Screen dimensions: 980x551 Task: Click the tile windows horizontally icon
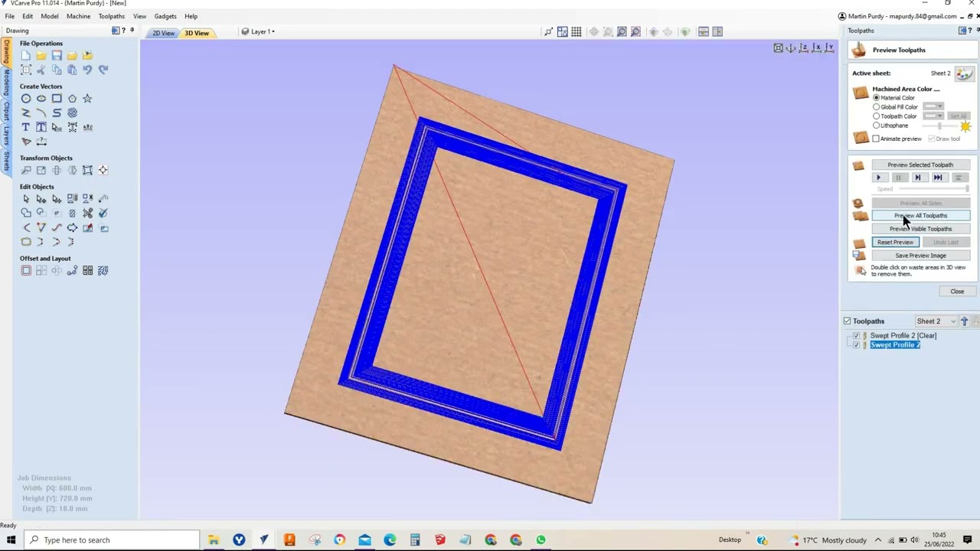click(x=703, y=31)
